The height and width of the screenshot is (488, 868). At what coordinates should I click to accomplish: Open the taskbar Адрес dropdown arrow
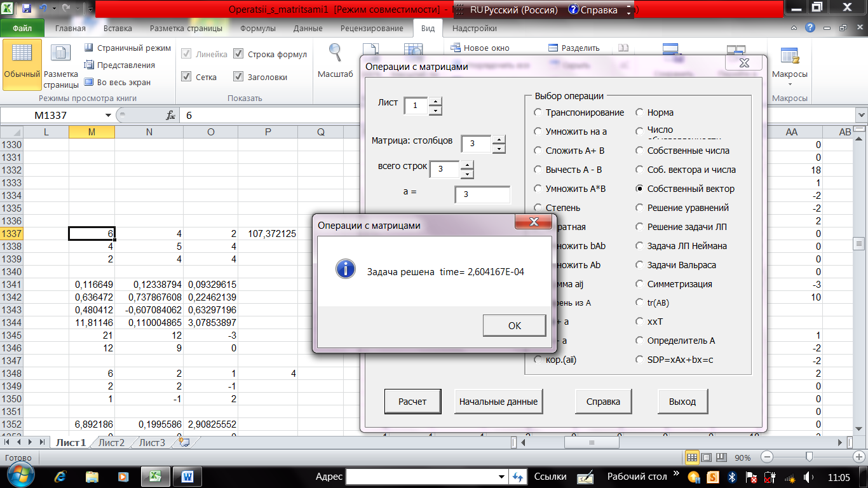tap(502, 477)
